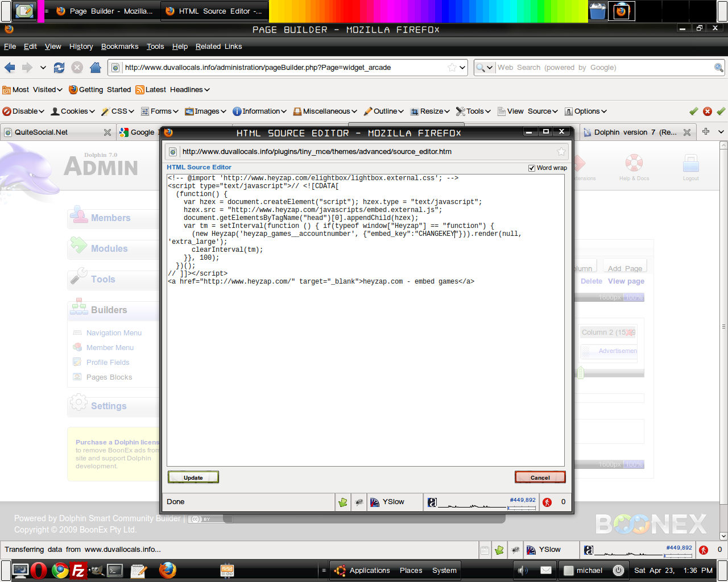Screen dimensions: 728x582
Task: Open the Applications menu in the panel
Action: (x=363, y=570)
